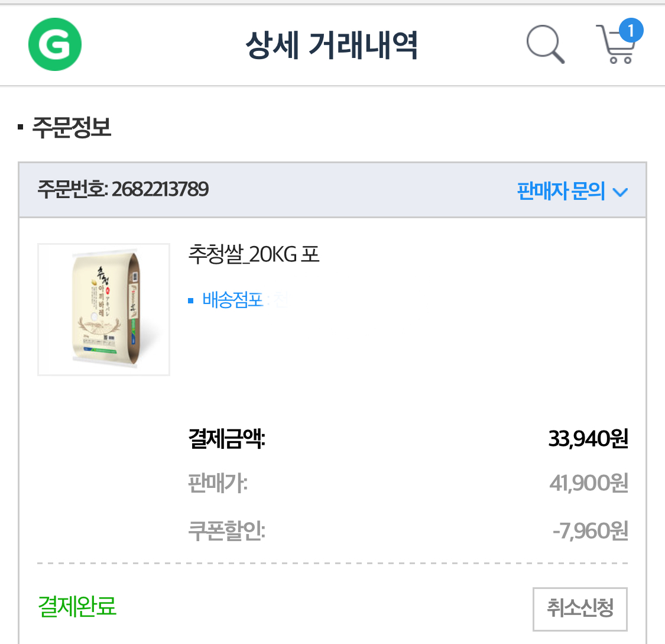Open search with the magnifier icon
This screenshot has width=665, height=644.
pyautogui.click(x=544, y=44)
